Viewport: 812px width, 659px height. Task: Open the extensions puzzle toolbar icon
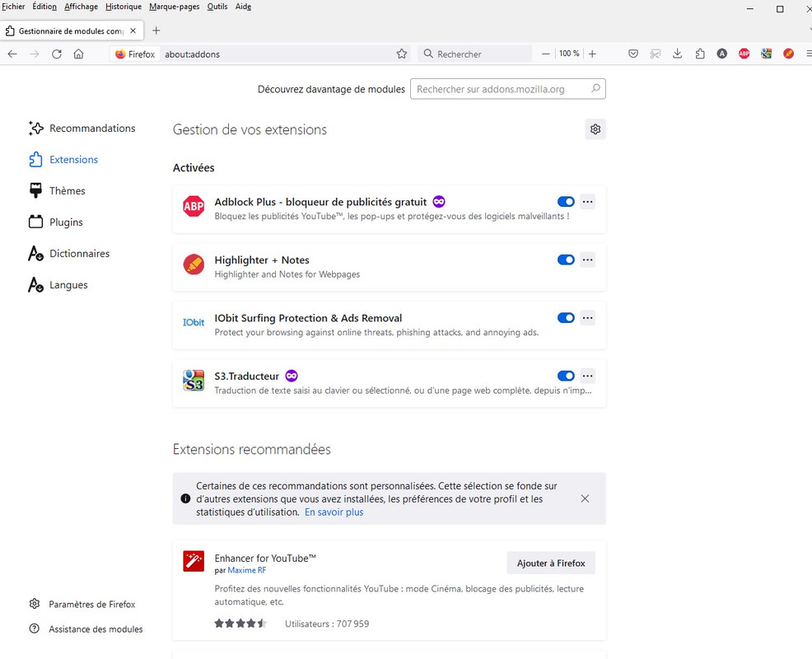coord(700,54)
